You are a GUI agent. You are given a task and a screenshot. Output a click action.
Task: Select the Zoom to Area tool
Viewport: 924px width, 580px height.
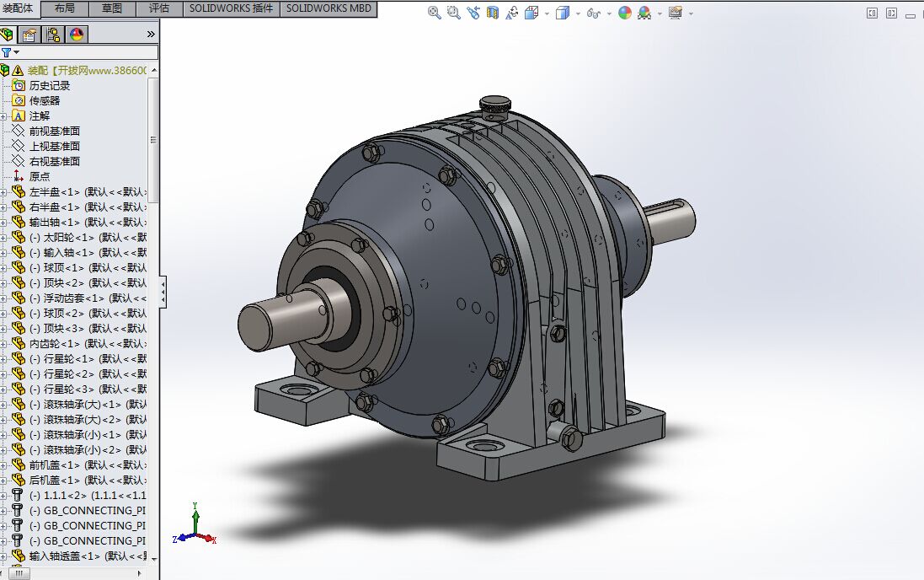click(x=453, y=13)
